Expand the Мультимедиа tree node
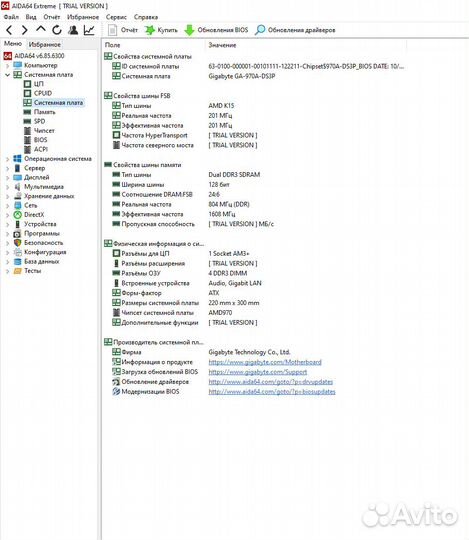The height and width of the screenshot is (540, 469). click(7, 187)
